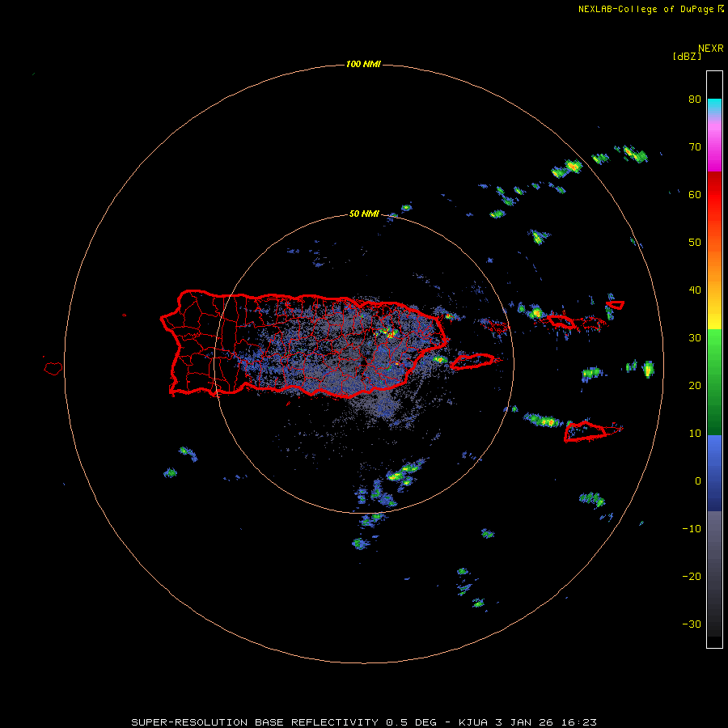Click the 0 dBZ scale value
Screen dimensions: 728x728
pyautogui.click(x=698, y=481)
